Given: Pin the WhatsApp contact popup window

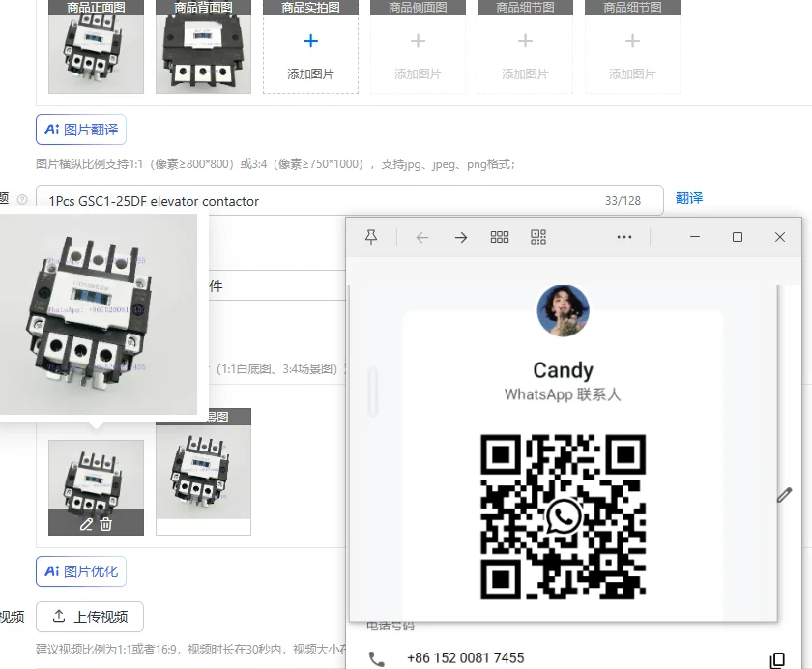Looking at the screenshot, I should click(371, 237).
